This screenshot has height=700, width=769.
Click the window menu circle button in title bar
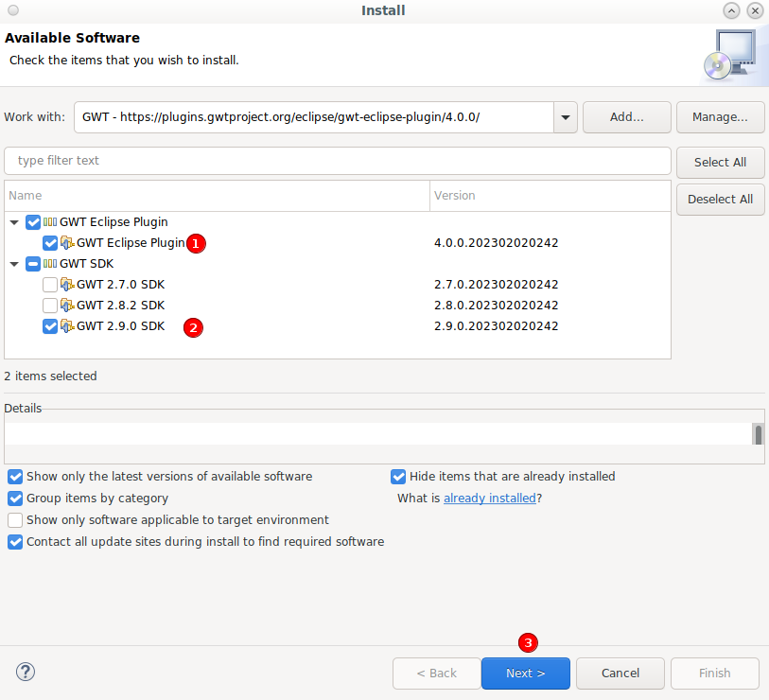click(13, 10)
